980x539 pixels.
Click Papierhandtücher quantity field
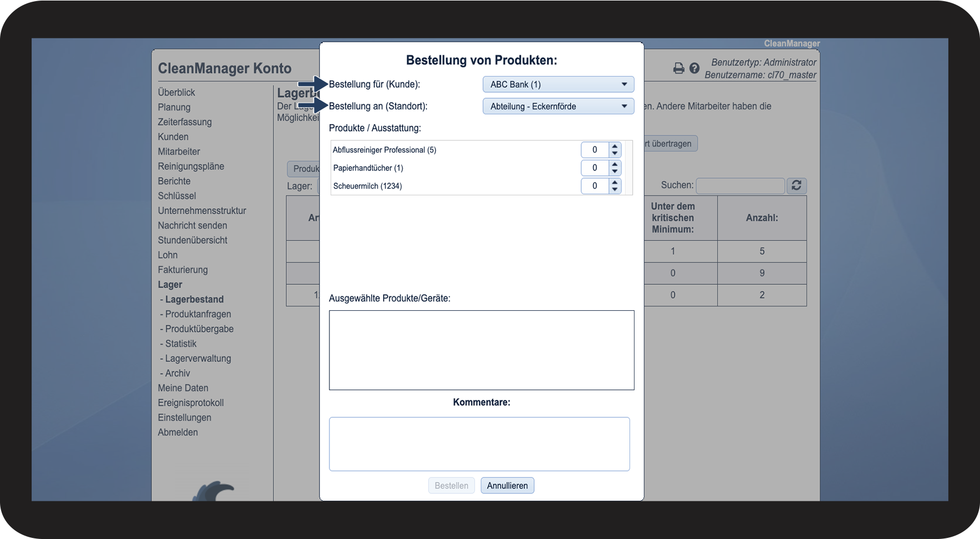pyautogui.click(x=595, y=168)
